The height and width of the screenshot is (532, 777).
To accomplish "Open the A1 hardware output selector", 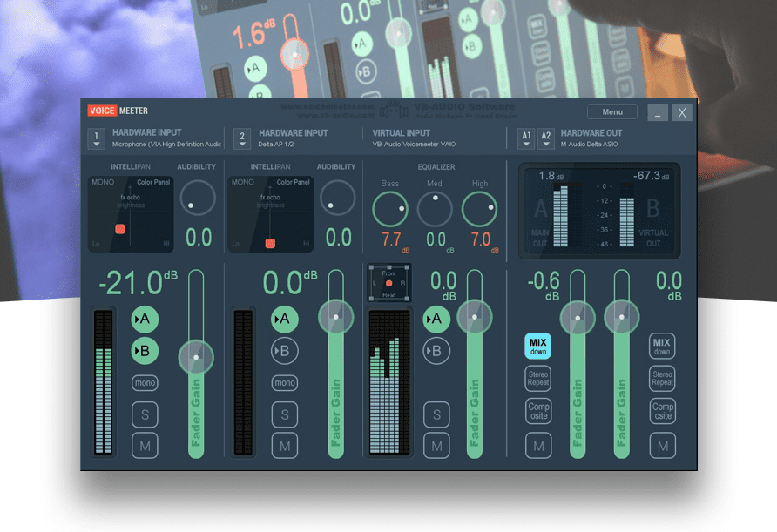I will 525,138.
